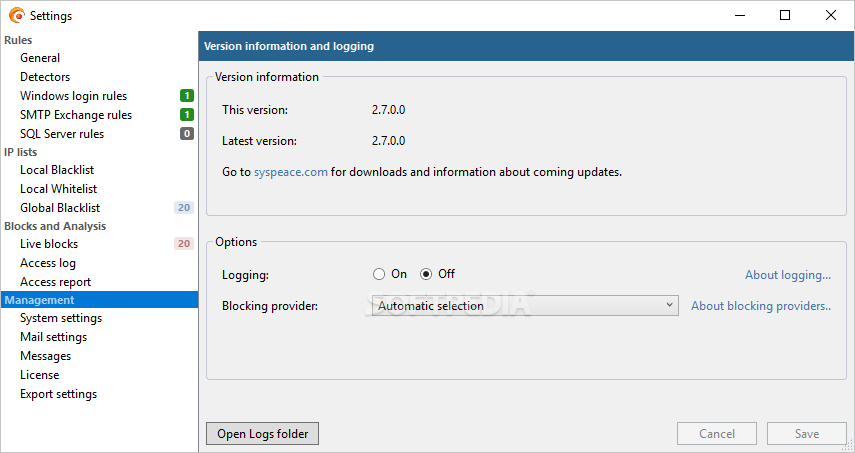
Task: Open the Global Blacklist page
Action: [x=60, y=208]
